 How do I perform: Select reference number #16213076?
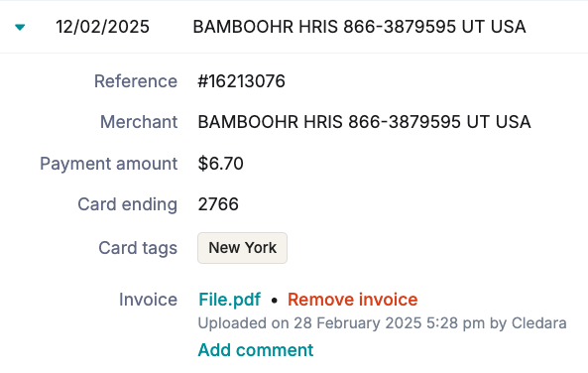pyautogui.click(x=242, y=81)
